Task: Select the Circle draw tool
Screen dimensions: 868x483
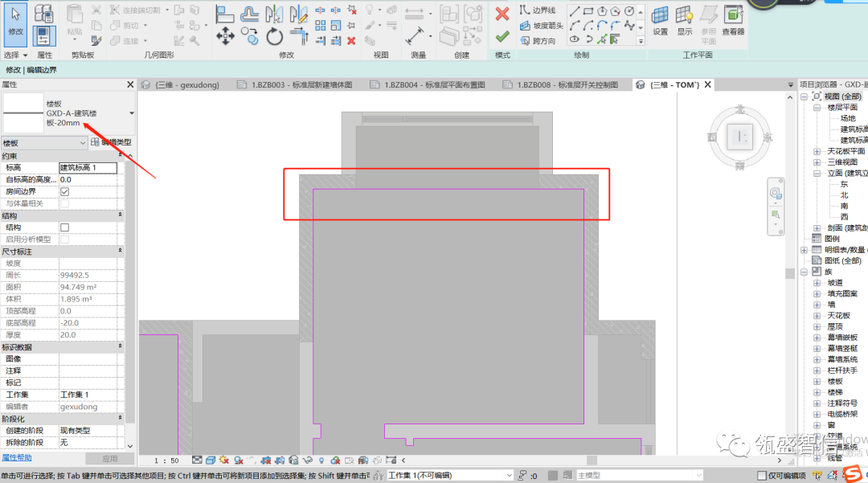Action: tap(628, 11)
